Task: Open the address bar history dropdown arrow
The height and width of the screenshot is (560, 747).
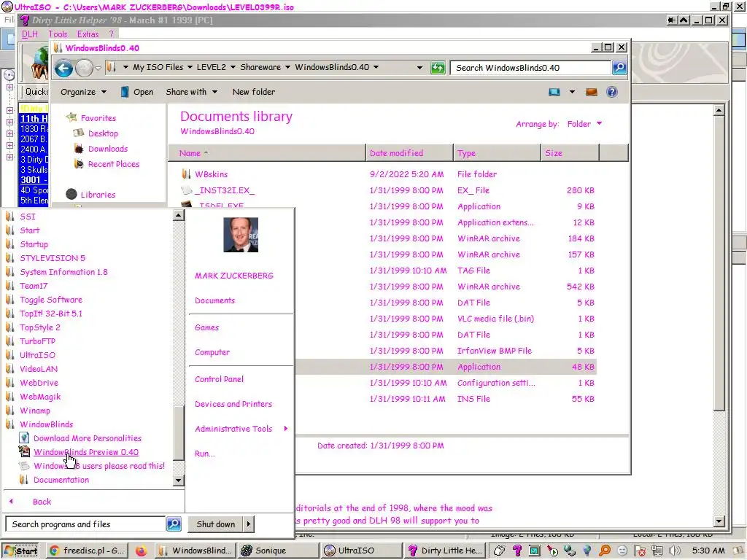Action: click(x=419, y=68)
